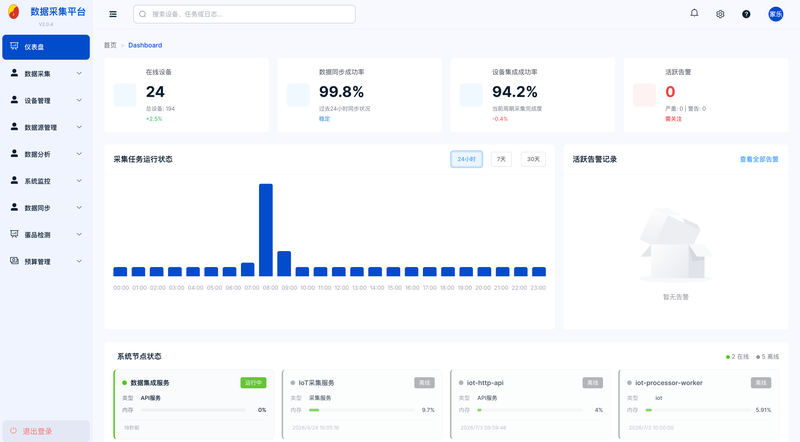Open settings gear in header
The height and width of the screenshot is (442, 800).
pos(720,14)
